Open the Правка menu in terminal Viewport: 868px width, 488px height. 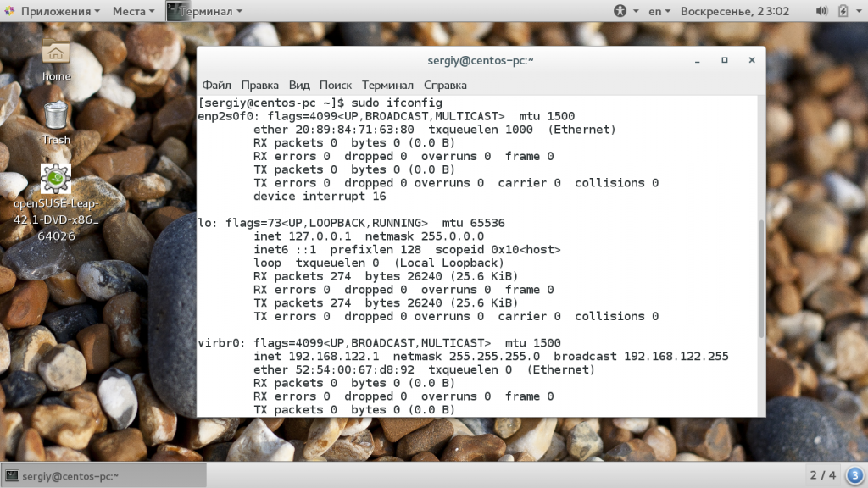coord(259,86)
